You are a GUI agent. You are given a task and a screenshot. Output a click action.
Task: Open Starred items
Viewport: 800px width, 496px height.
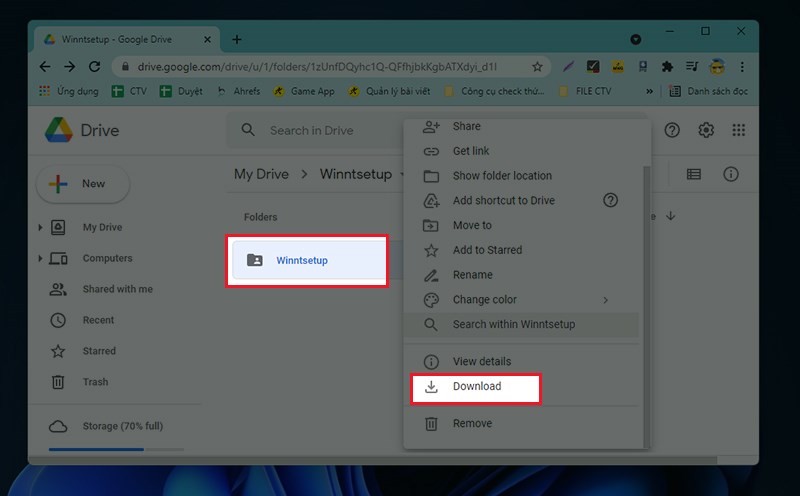pos(99,351)
